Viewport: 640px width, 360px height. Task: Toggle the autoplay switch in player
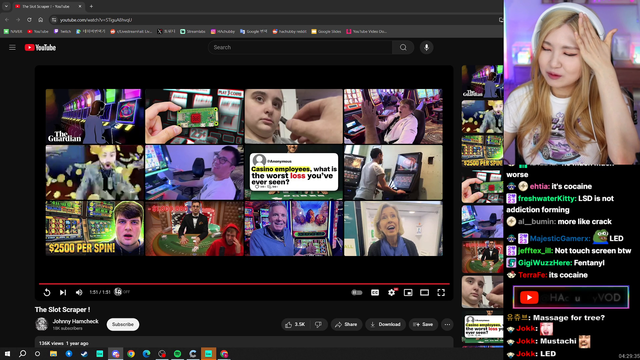pos(357,292)
